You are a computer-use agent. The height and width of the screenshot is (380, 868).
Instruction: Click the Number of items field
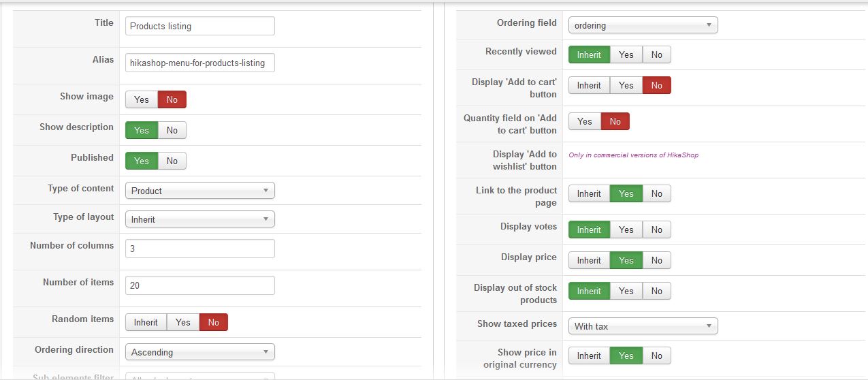point(199,285)
